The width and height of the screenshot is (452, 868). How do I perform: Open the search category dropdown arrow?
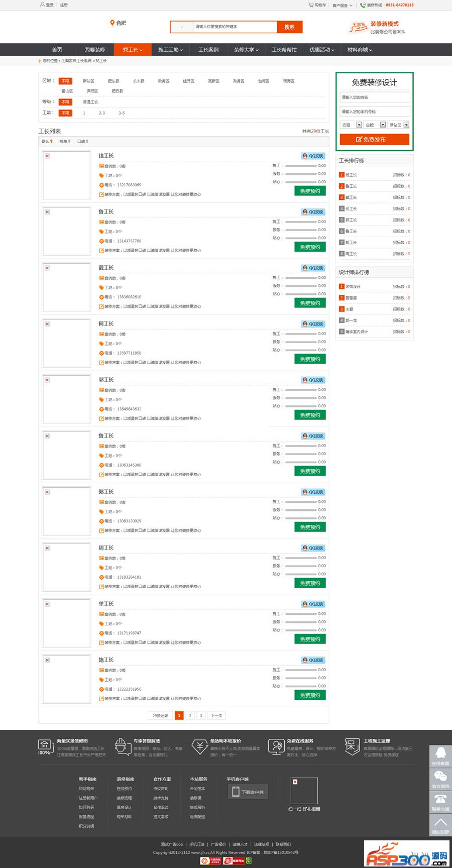182,27
